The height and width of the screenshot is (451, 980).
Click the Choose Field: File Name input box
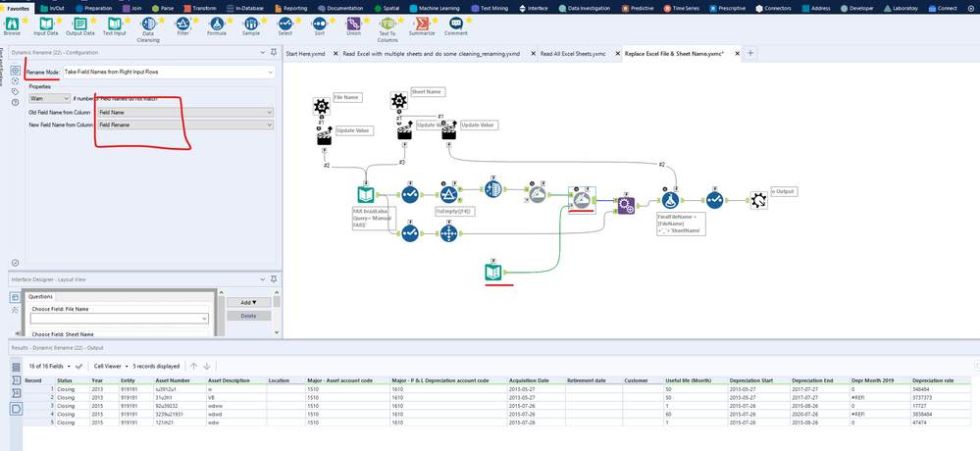pos(120,319)
